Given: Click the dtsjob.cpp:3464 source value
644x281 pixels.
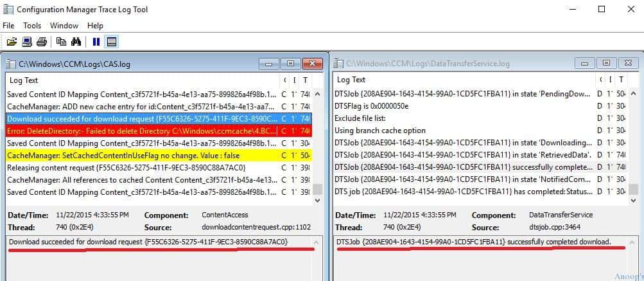Looking at the screenshot, I should 554,227.
